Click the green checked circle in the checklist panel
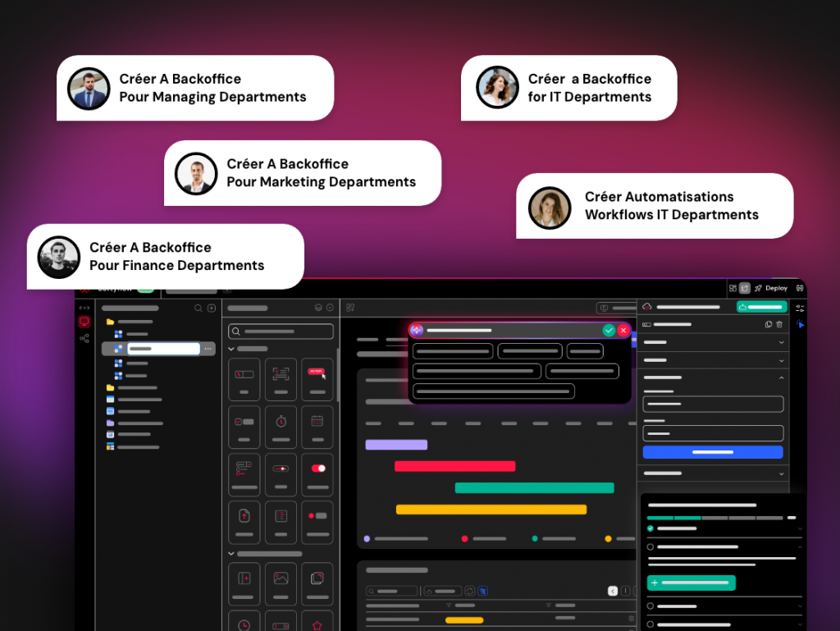 click(x=651, y=528)
